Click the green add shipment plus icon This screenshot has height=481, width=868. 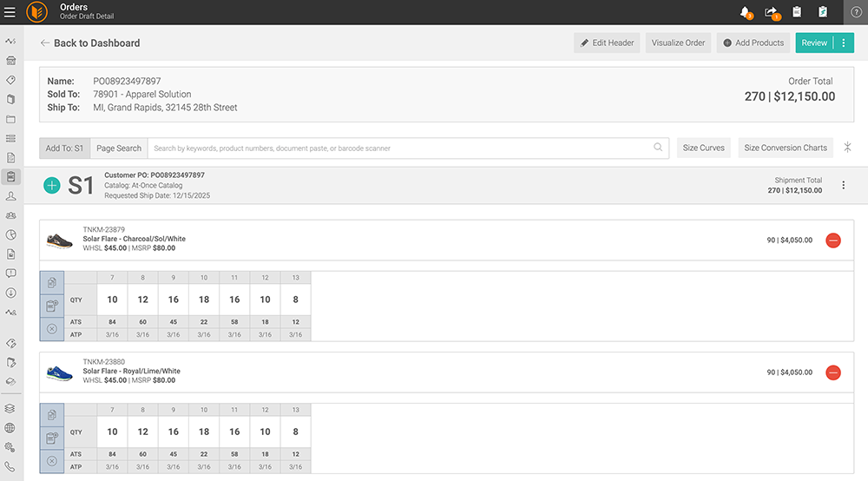pyautogui.click(x=52, y=185)
